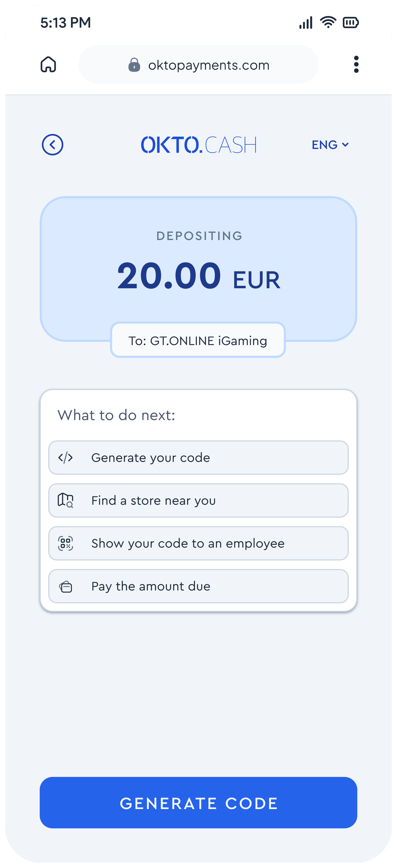This screenshot has height=868, width=397.
Task: Click the chevron next to ENG
Action: click(x=345, y=145)
